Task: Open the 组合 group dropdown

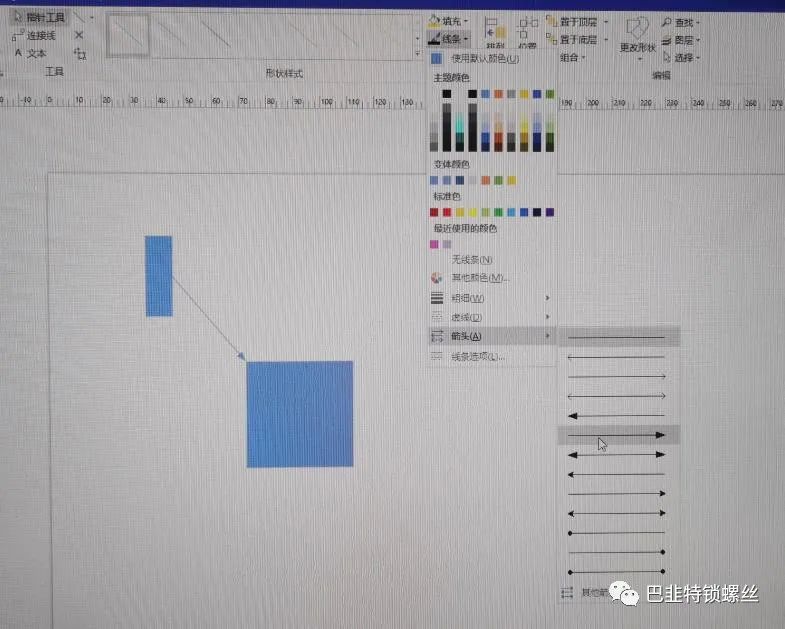Action: (x=572, y=58)
